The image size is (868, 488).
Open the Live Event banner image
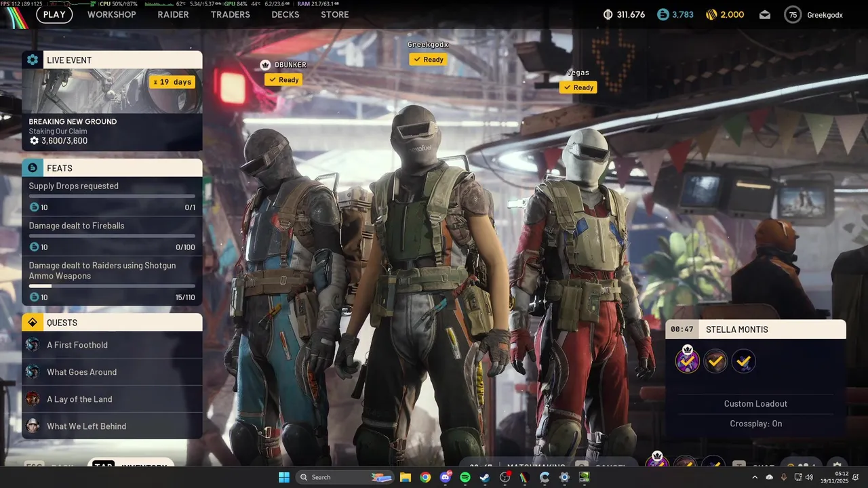[112, 91]
